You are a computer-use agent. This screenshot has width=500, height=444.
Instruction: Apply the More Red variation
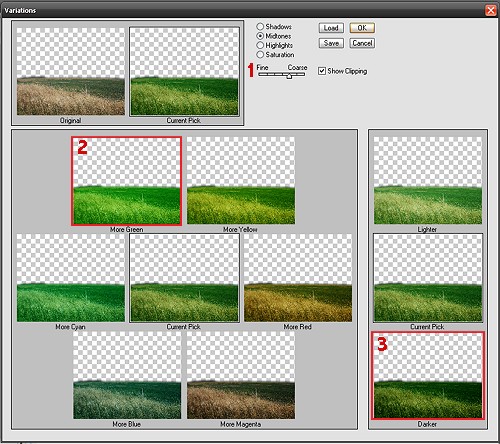(x=298, y=278)
